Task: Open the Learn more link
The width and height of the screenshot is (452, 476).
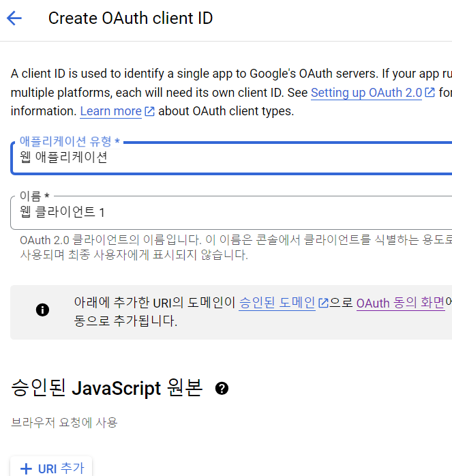Action: pos(111,111)
